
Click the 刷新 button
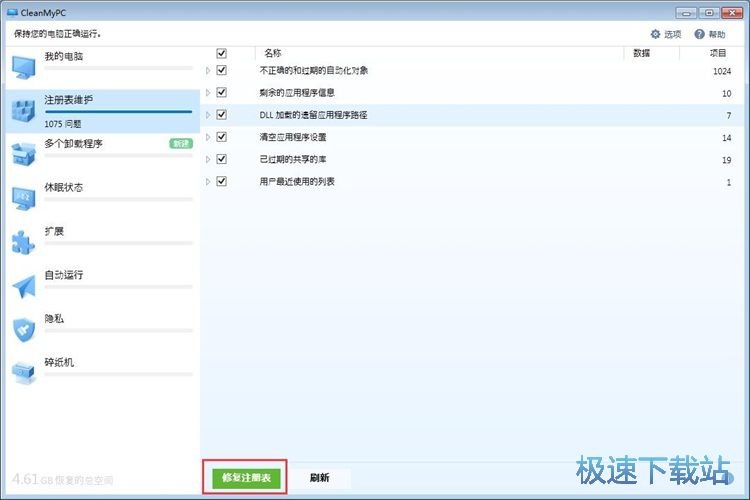(x=320, y=478)
